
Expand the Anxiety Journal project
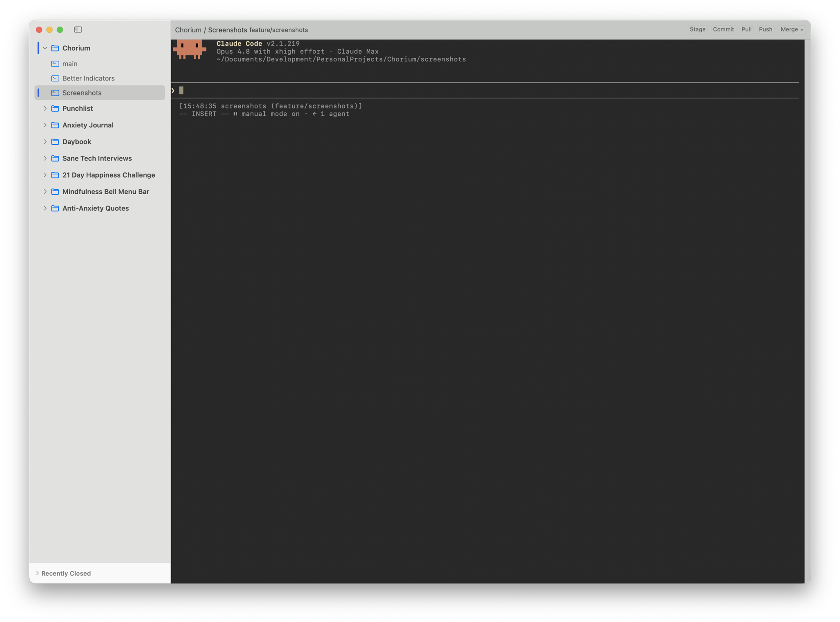click(x=45, y=125)
